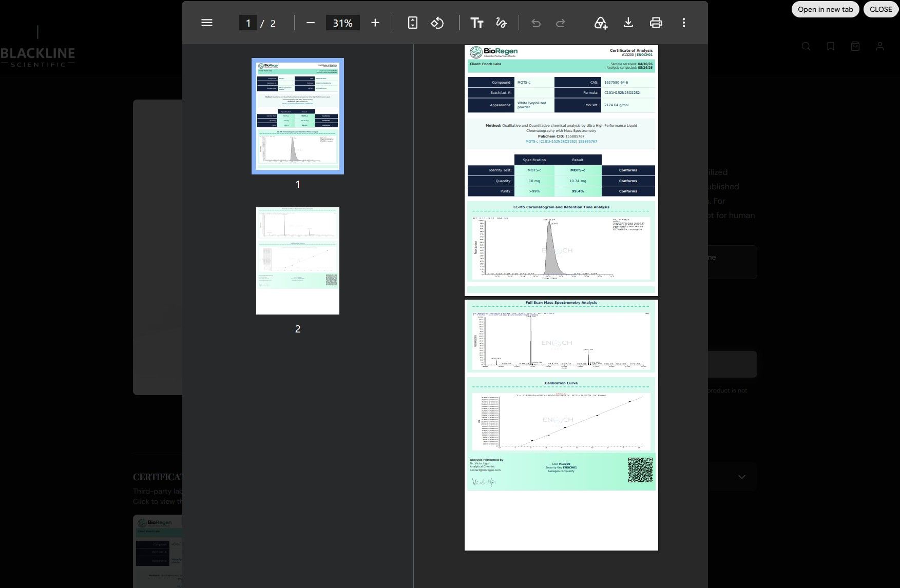Print the certificate PDF
This screenshot has height=588, width=900.
pyautogui.click(x=656, y=23)
